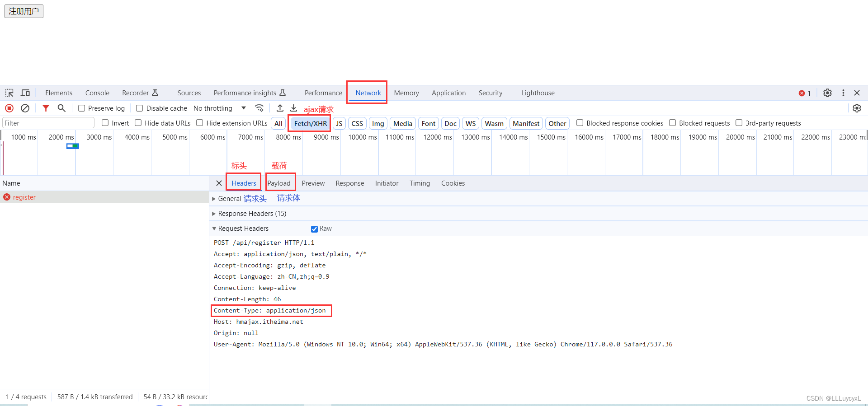
Task: Enable Preserve log checkbox
Action: [x=82, y=108]
